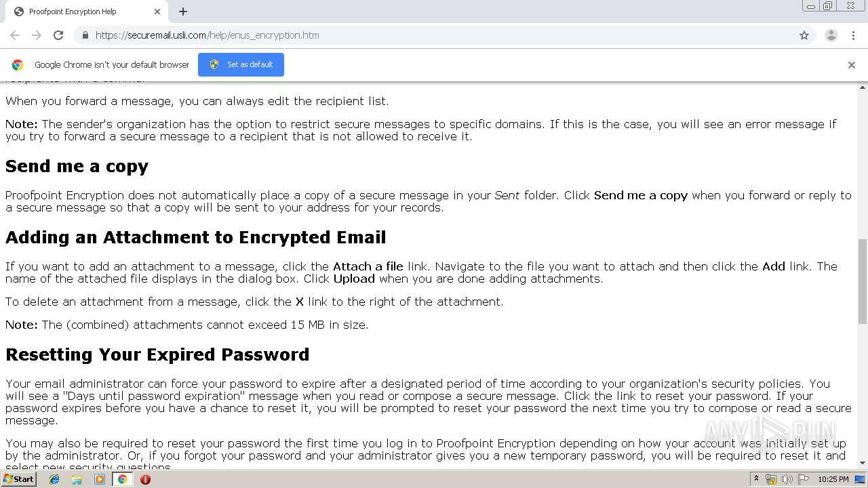
Task: Click the Set as default button
Action: tap(241, 64)
